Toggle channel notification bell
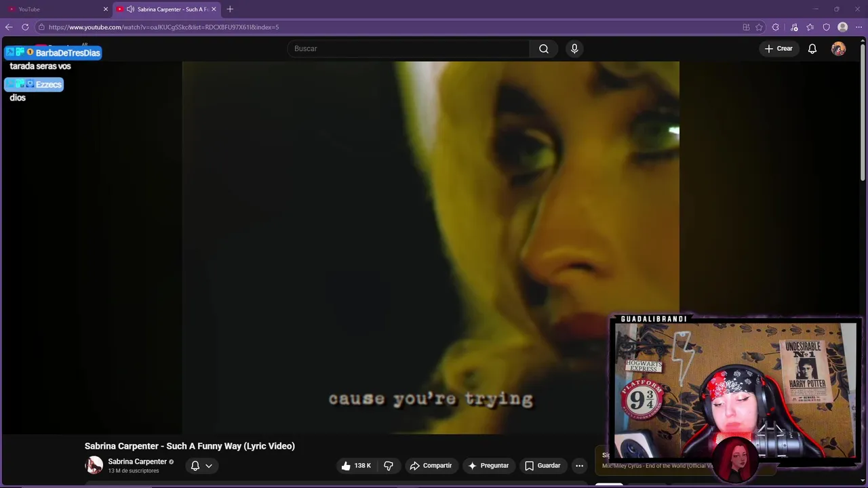The image size is (868, 488). 195,466
